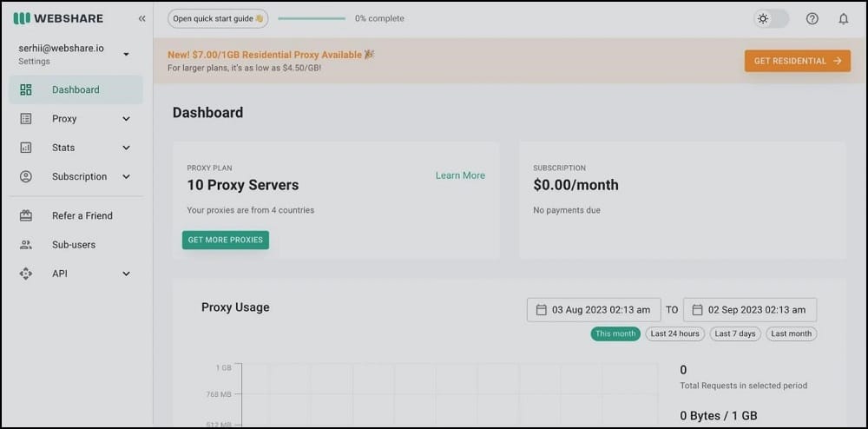
Task: Click the Stats chart icon
Action: [26, 148]
